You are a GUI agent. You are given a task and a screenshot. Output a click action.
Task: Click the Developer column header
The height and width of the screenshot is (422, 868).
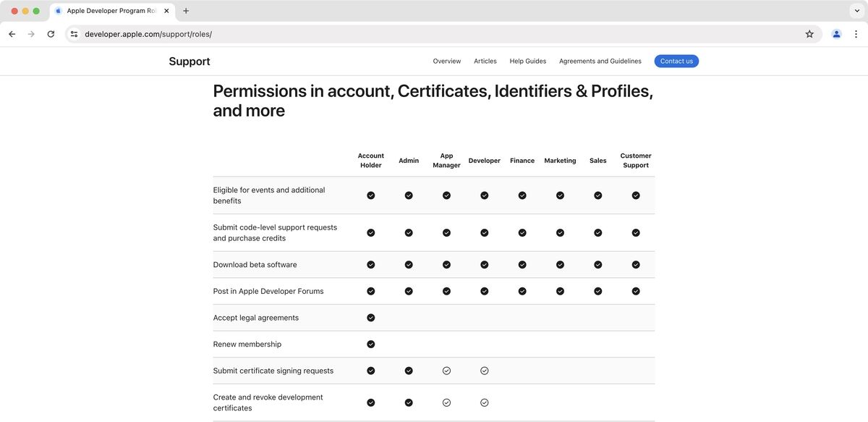pos(485,161)
